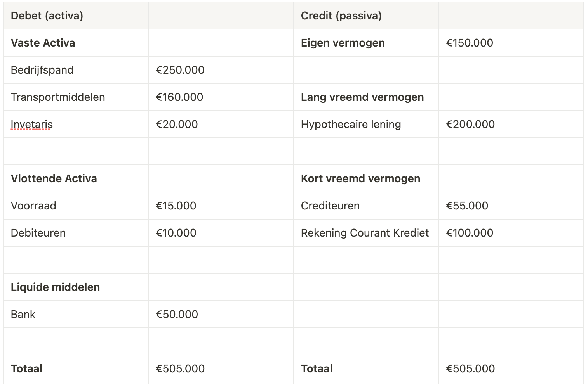Select the 'Transportmiddelen' cell
This screenshot has height=384, width=588.
[58, 97]
